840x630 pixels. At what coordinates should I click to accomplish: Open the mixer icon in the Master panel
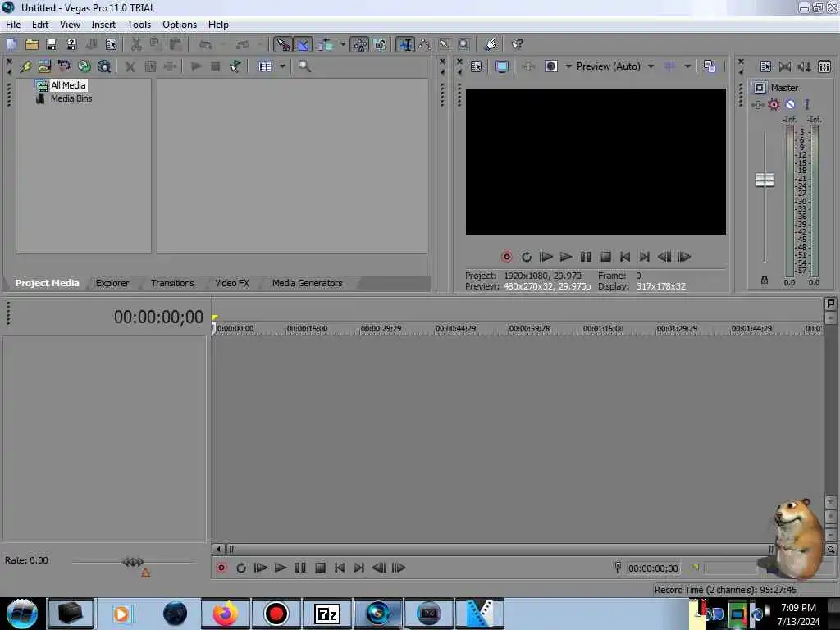tap(824, 66)
